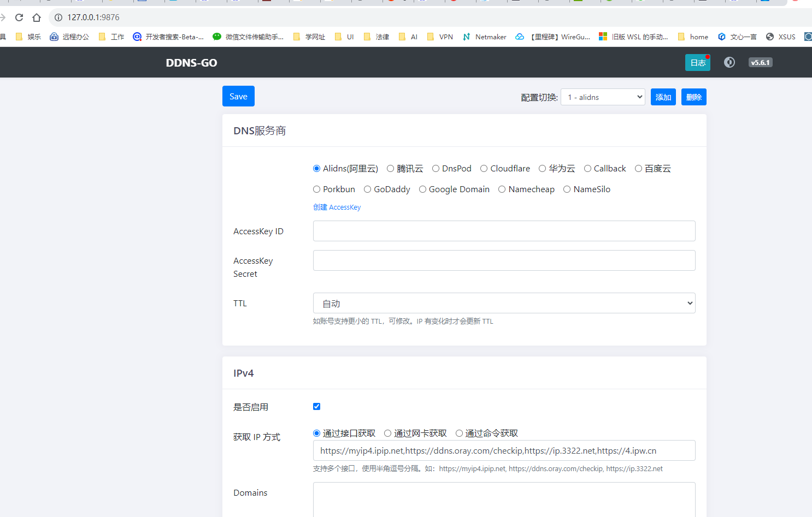
Task: Select 腾讯云 DNS provider
Action: pyautogui.click(x=390, y=169)
